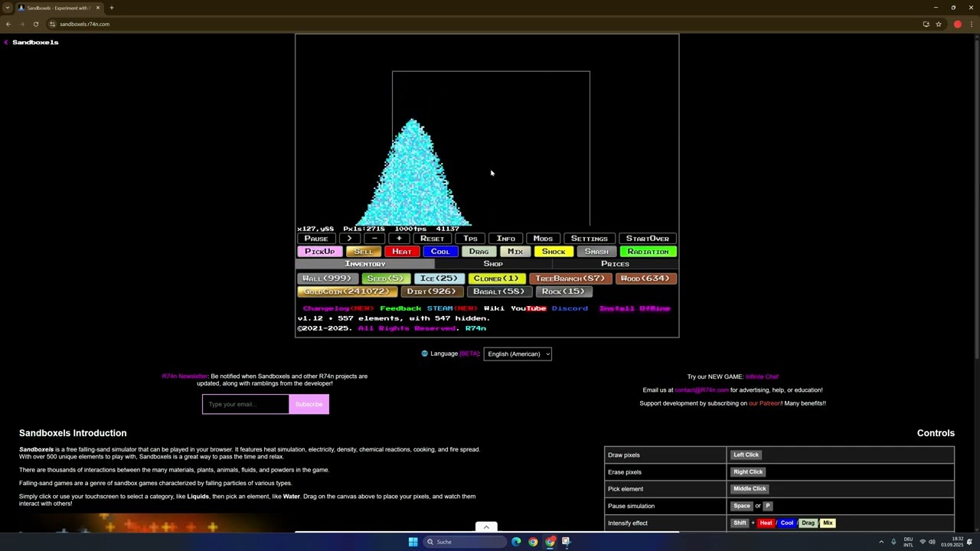
Task: Select Basalt(58) element
Action: coord(499,292)
